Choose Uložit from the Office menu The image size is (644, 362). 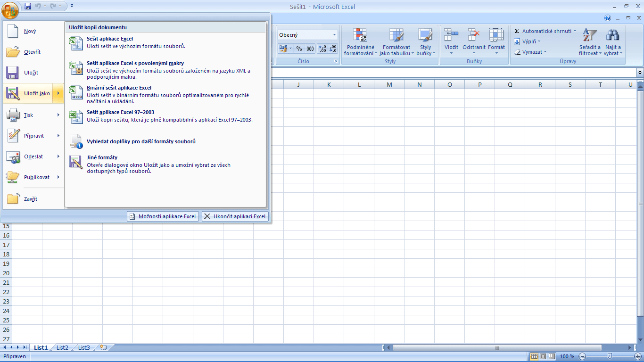(33, 73)
